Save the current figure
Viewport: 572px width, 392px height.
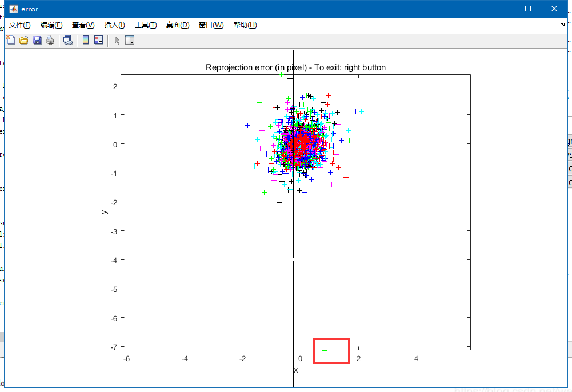[x=37, y=40]
